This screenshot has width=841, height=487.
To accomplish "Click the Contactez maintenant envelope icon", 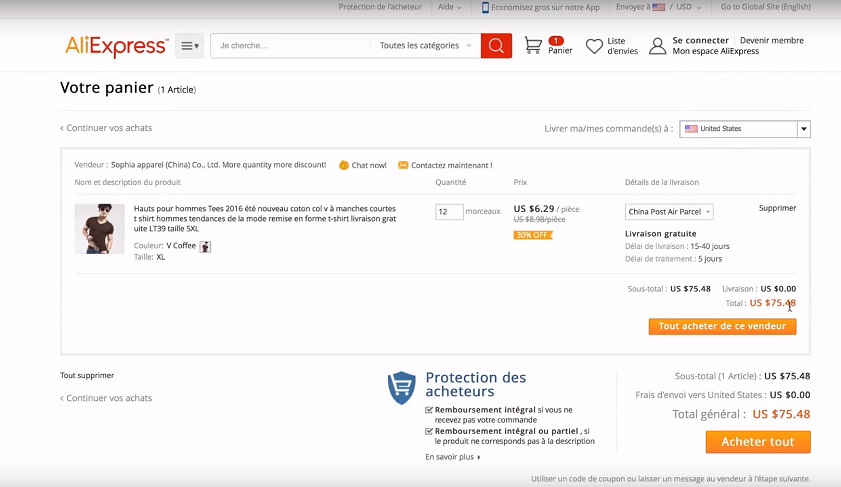I will [403, 165].
